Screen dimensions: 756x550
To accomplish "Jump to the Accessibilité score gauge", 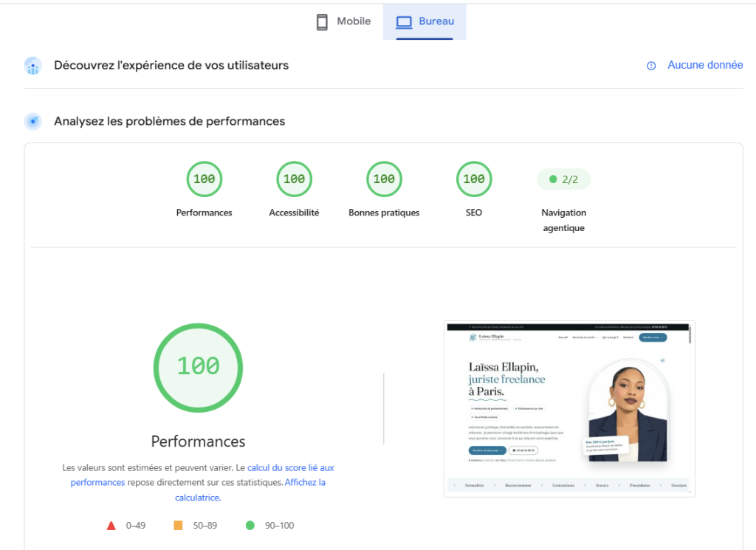I will pyautogui.click(x=294, y=179).
